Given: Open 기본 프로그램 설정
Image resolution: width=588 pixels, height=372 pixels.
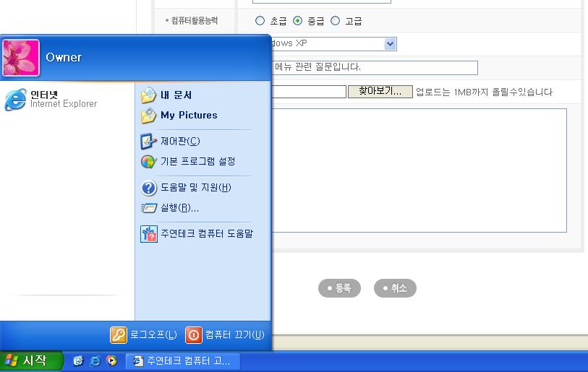Looking at the screenshot, I should (x=197, y=162).
